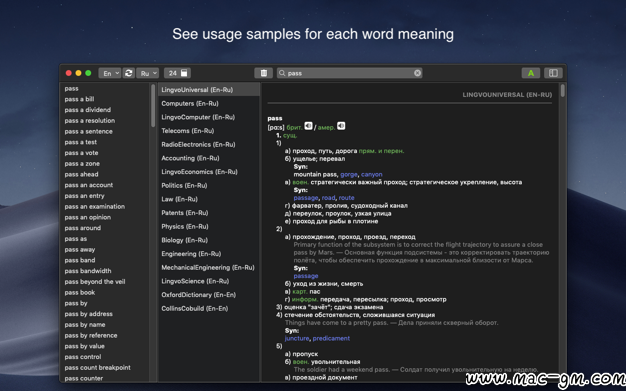Select Computers (En-Ru) dictionary
Viewport: 626px width, 391px height.
tap(209, 103)
